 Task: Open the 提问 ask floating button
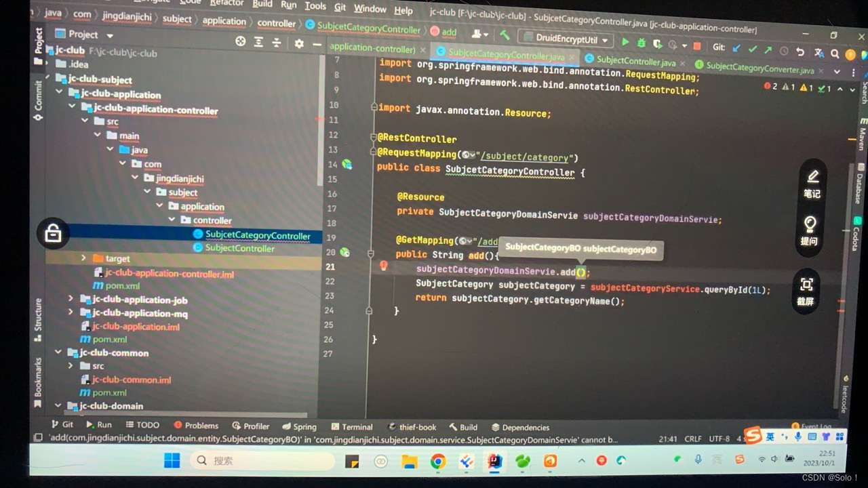(x=810, y=231)
